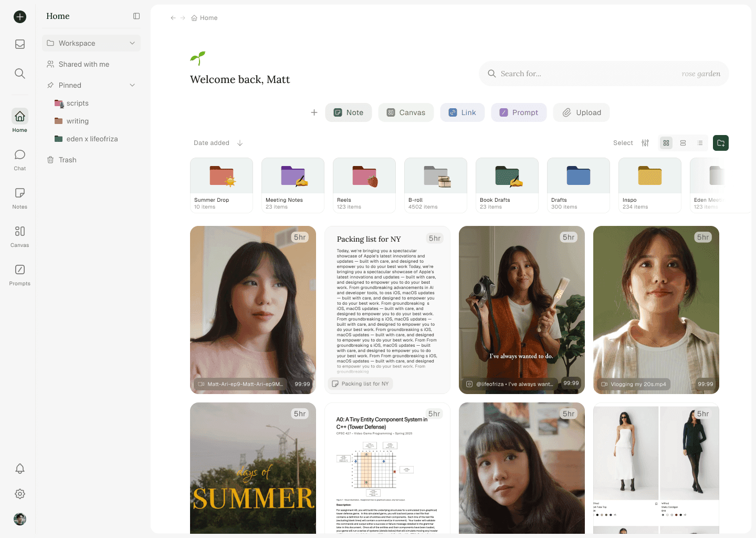Viewport: 756px width, 538px height.
Task: Open the Prompts section
Action: click(x=20, y=274)
